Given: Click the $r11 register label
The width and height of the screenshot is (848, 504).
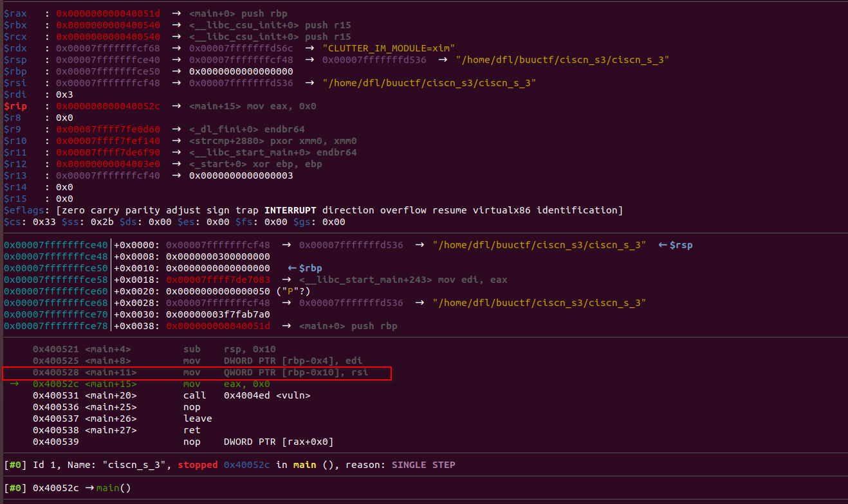Looking at the screenshot, I should coord(15,152).
